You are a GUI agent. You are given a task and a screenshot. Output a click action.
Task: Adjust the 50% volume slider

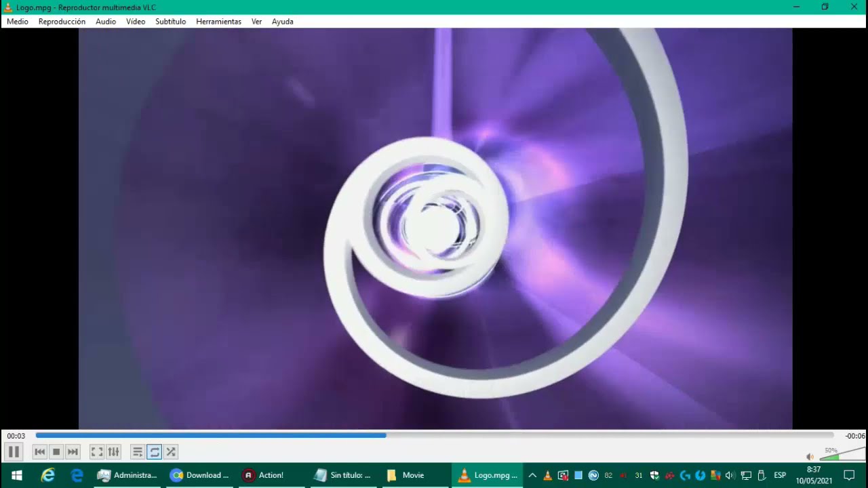click(842, 454)
